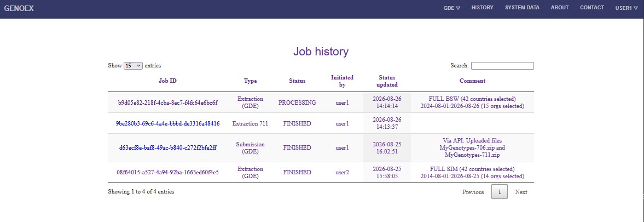Open the SYSTEM DATA page

pyautogui.click(x=522, y=8)
